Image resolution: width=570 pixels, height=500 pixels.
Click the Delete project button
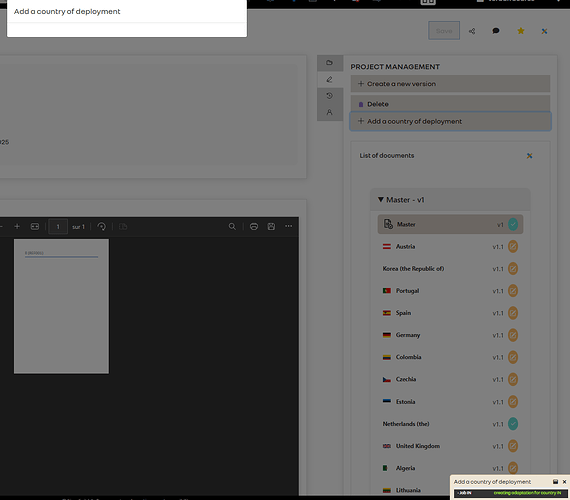450,104
